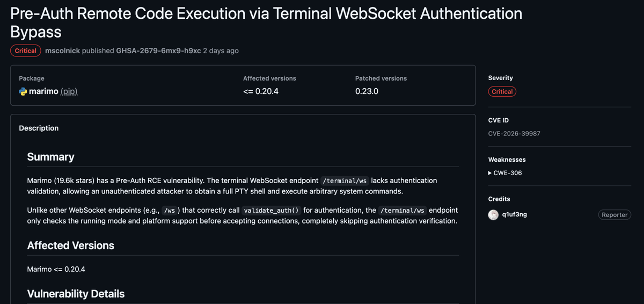This screenshot has width=644, height=304.
Task: Click the Summary section heading
Action: pos(50,157)
